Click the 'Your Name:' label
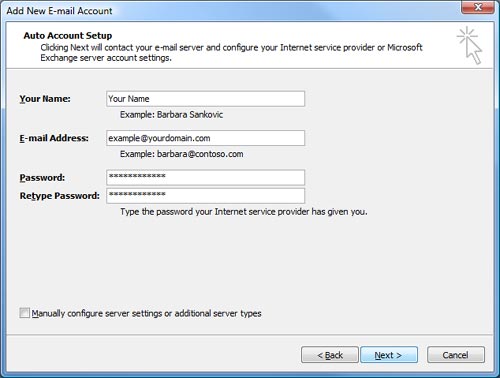This screenshot has height=378, width=500. pos(45,99)
